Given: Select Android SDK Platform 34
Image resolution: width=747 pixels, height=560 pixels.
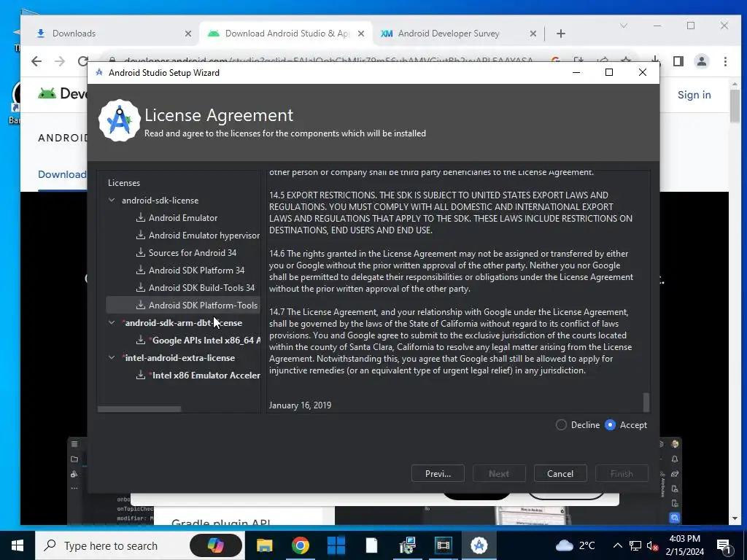Looking at the screenshot, I should point(196,271).
